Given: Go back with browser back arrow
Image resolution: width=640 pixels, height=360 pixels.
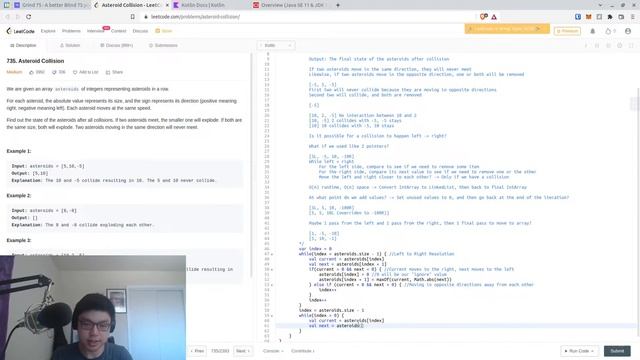Looking at the screenshot, I should click(x=7, y=17).
